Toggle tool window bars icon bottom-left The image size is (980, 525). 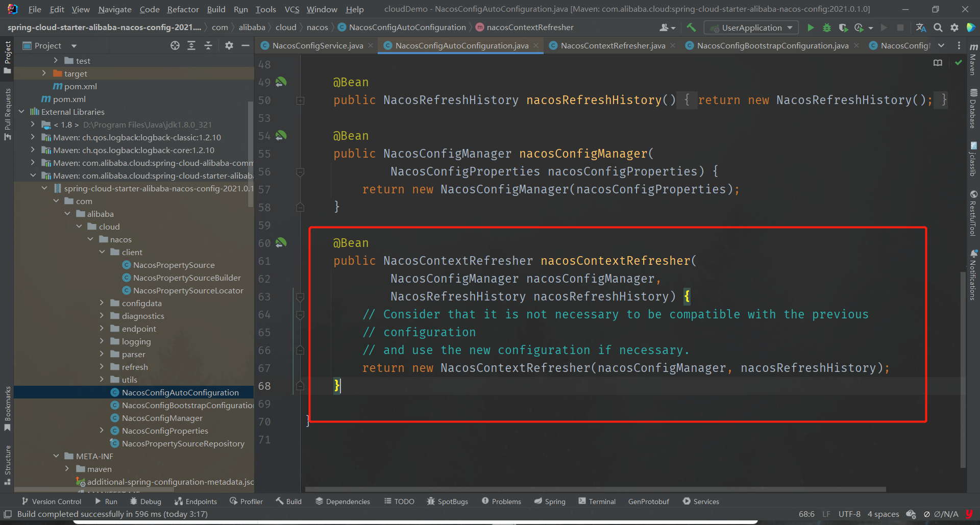[7, 514]
